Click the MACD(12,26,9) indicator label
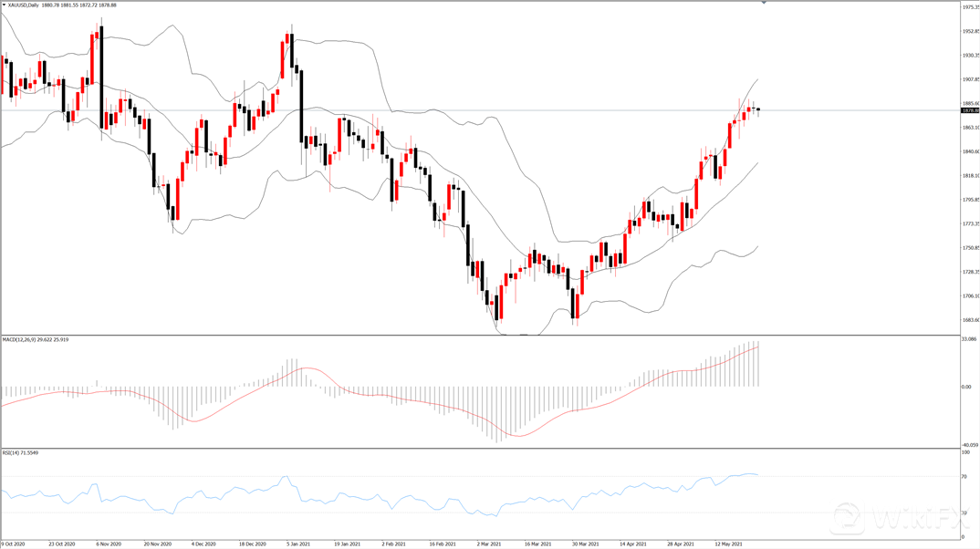 click(x=22, y=339)
